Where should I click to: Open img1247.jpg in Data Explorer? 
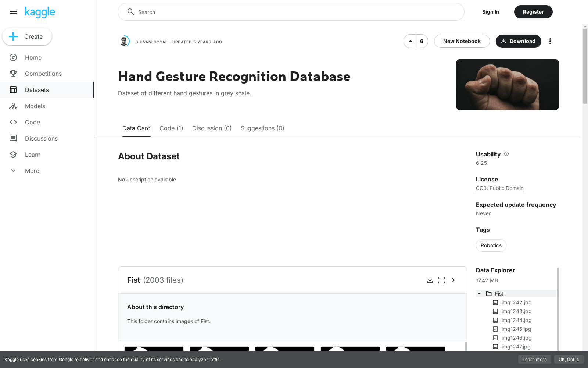pos(516,347)
